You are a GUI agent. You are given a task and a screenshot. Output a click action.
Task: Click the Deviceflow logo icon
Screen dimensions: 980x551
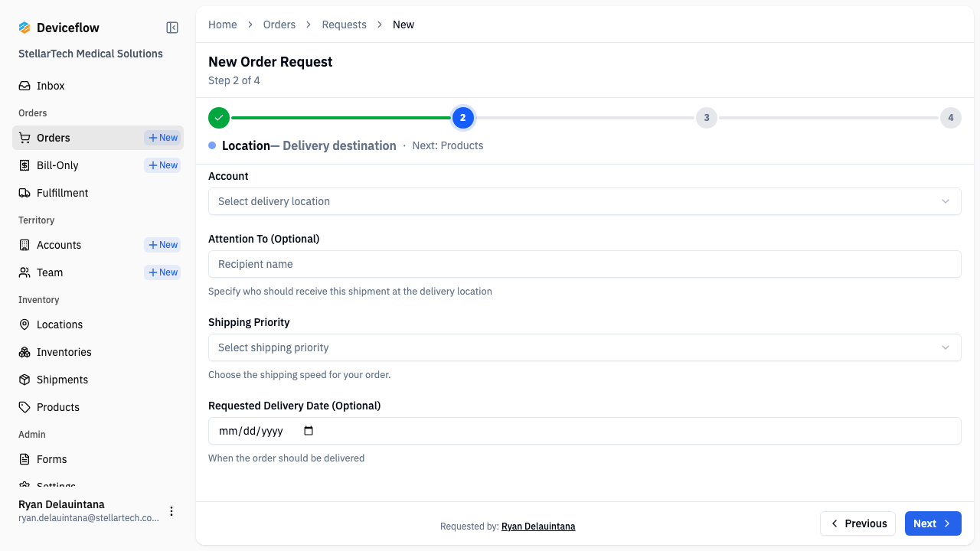pyautogui.click(x=24, y=28)
